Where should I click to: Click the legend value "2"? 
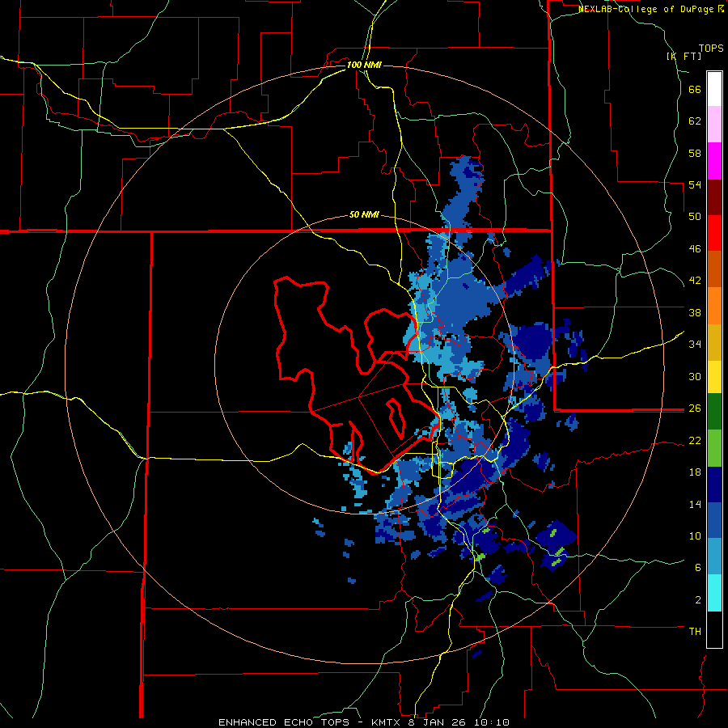coord(698,600)
